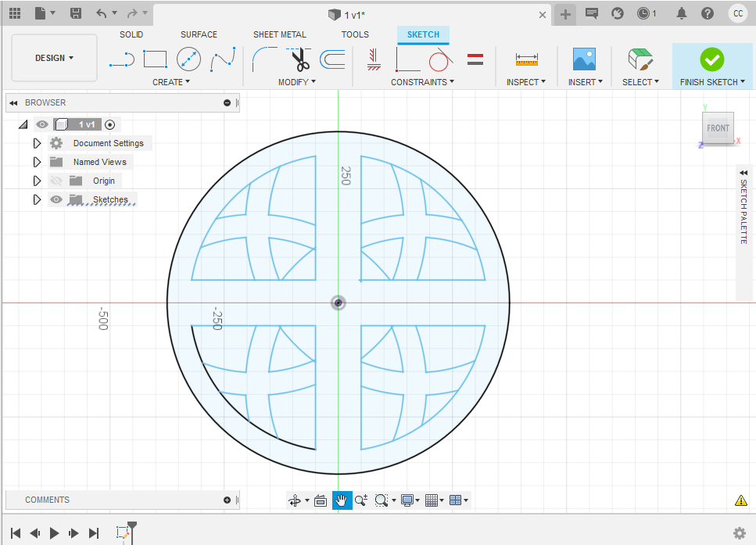The image size is (756, 545).
Task: Toggle visibility of 1 v1 component
Action: point(42,124)
